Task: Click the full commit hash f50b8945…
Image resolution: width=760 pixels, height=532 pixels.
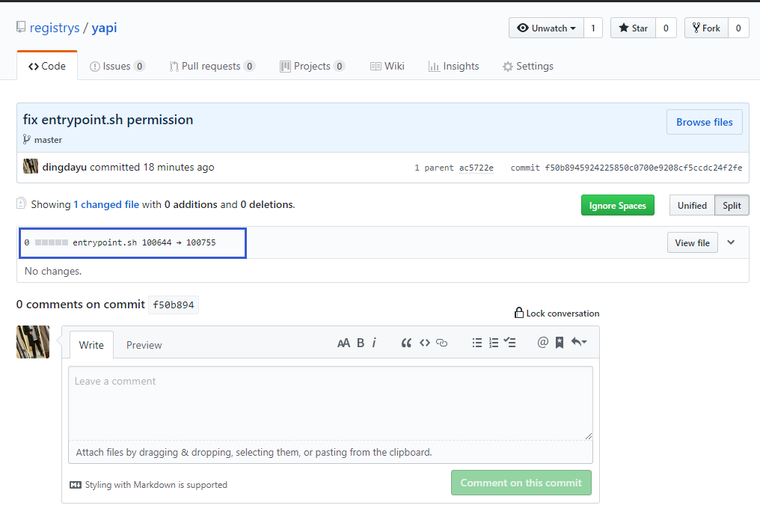Action: (x=643, y=168)
